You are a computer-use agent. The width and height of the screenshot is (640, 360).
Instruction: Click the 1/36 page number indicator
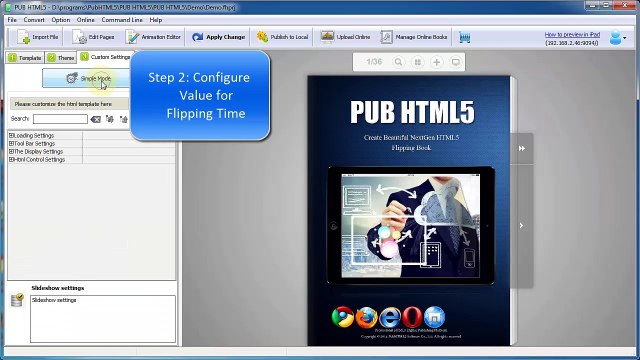pyautogui.click(x=374, y=62)
